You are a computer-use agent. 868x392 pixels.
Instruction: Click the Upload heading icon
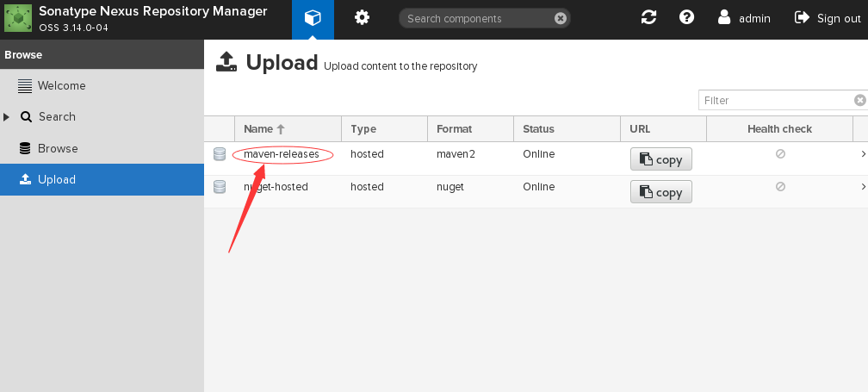226,62
